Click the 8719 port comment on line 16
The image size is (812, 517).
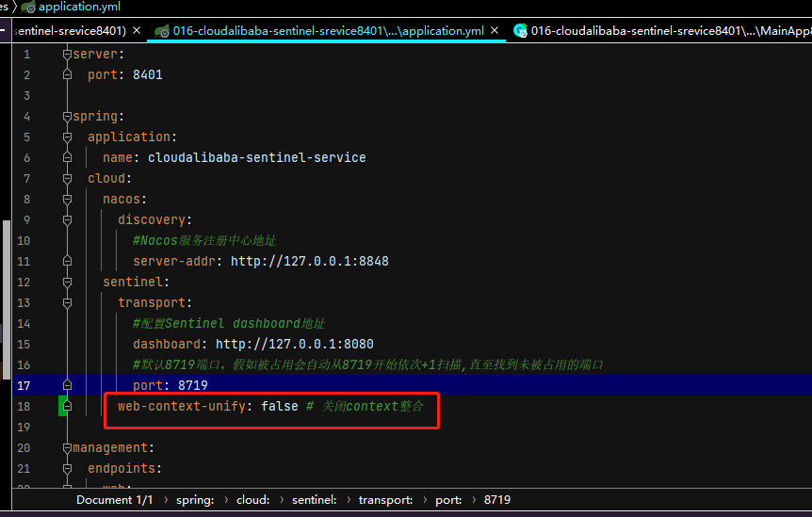click(x=368, y=364)
